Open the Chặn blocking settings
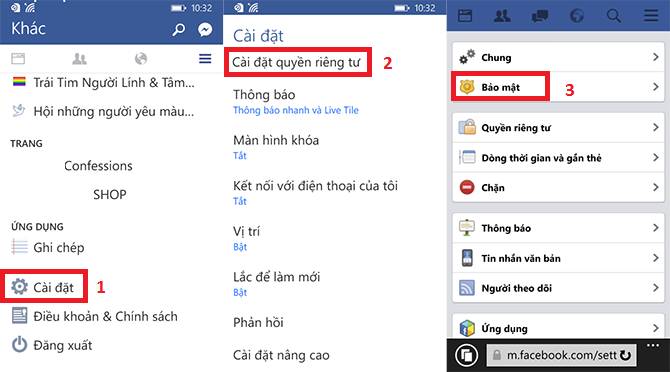 pyautogui.click(x=558, y=187)
